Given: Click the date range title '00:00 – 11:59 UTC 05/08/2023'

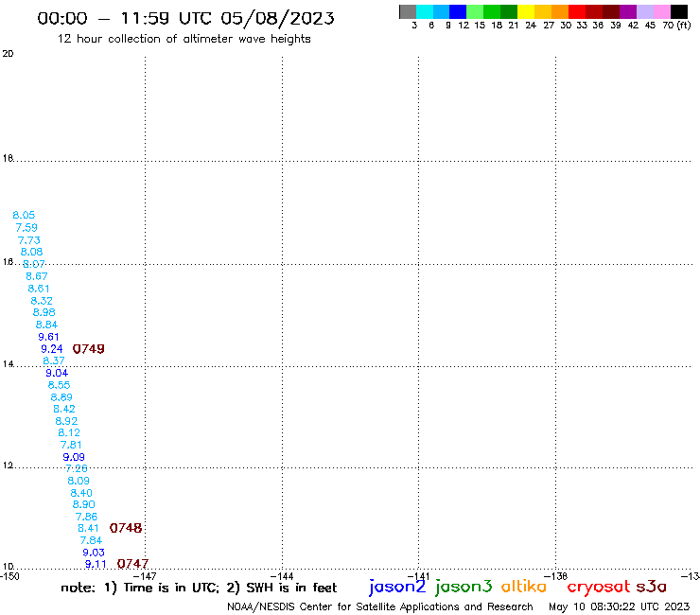Looking at the screenshot, I should click(x=185, y=18).
